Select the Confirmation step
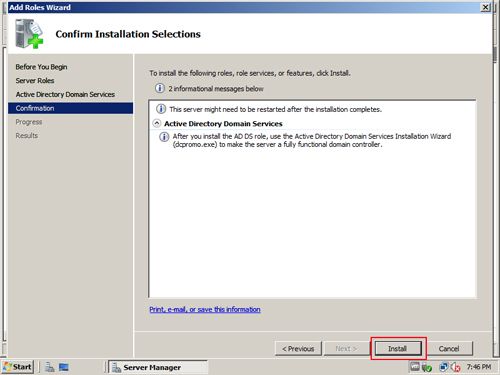The width and height of the screenshot is (500, 375). [70, 108]
